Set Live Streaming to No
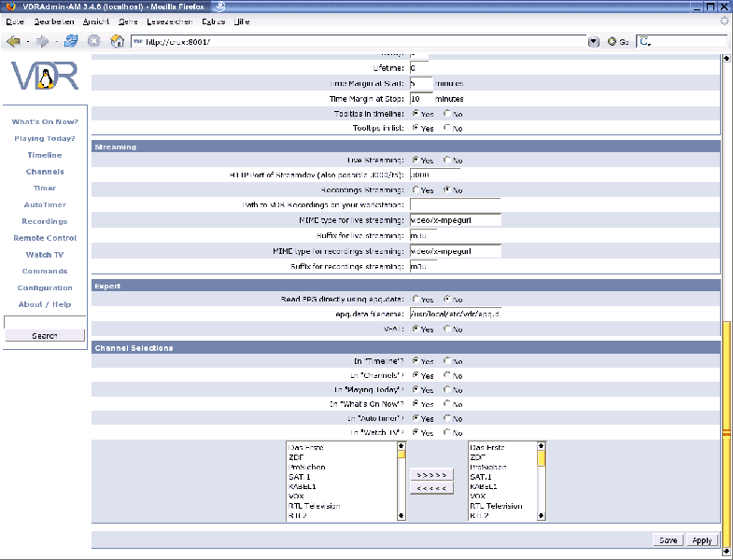The height and width of the screenshot is (560, 733). point(446,161)
